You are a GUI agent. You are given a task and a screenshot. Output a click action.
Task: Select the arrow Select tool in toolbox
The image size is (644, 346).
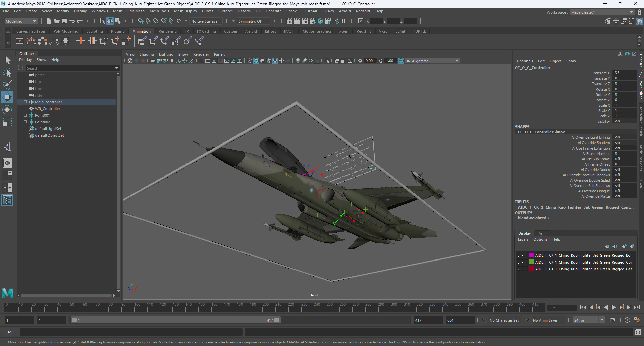click(x=7, y=60)
